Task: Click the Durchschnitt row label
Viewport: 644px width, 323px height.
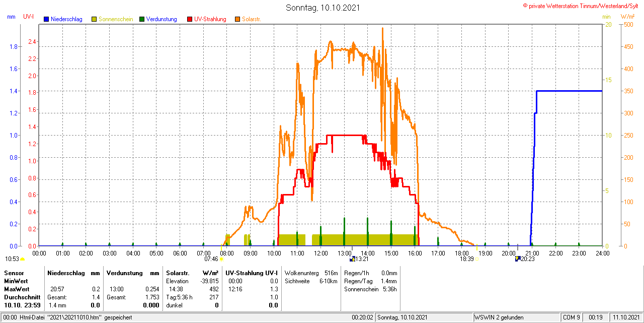Action: 22,297
